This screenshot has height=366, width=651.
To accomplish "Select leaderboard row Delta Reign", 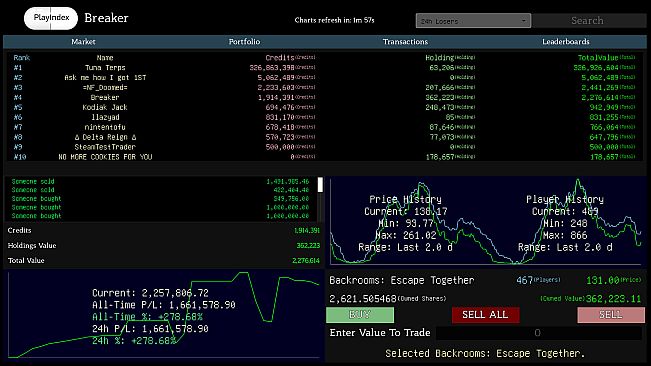I will coord(325,137).
